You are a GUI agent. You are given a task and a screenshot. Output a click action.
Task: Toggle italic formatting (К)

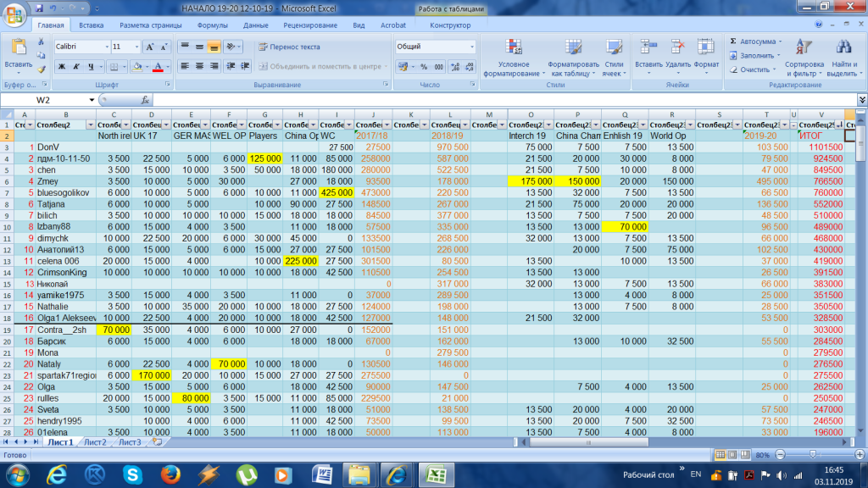coord(77,66)
